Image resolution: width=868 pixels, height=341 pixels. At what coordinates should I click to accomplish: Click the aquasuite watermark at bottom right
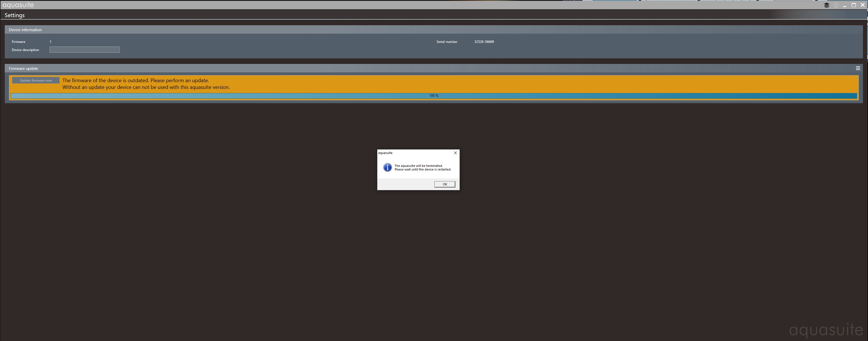[x=825, y=330]
